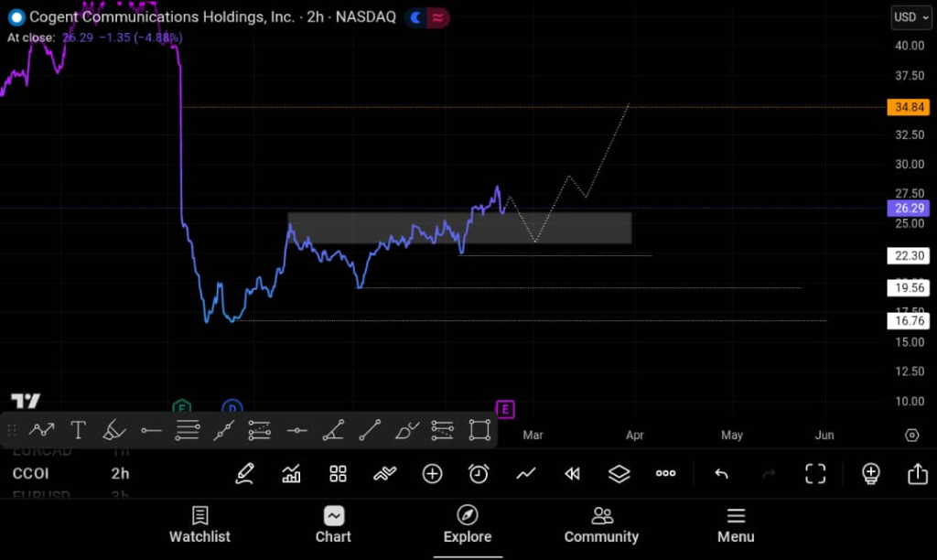Image resolution: width=937 pixels, height=560 pixels.
Task: Create a price alert with clock icon
Action: point(477,474)
